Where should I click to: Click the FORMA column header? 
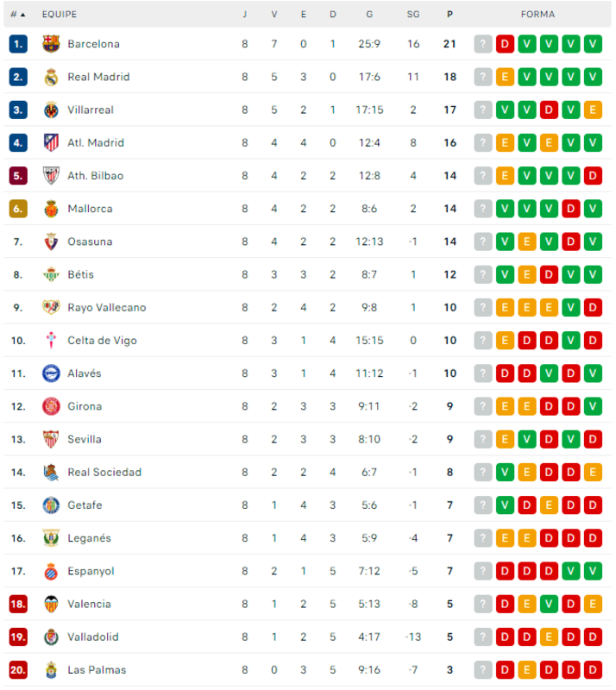pos(537,15)
